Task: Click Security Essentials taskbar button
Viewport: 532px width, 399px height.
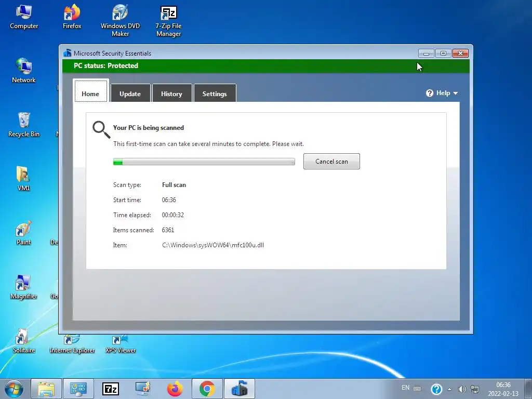Action: [240, 389]
